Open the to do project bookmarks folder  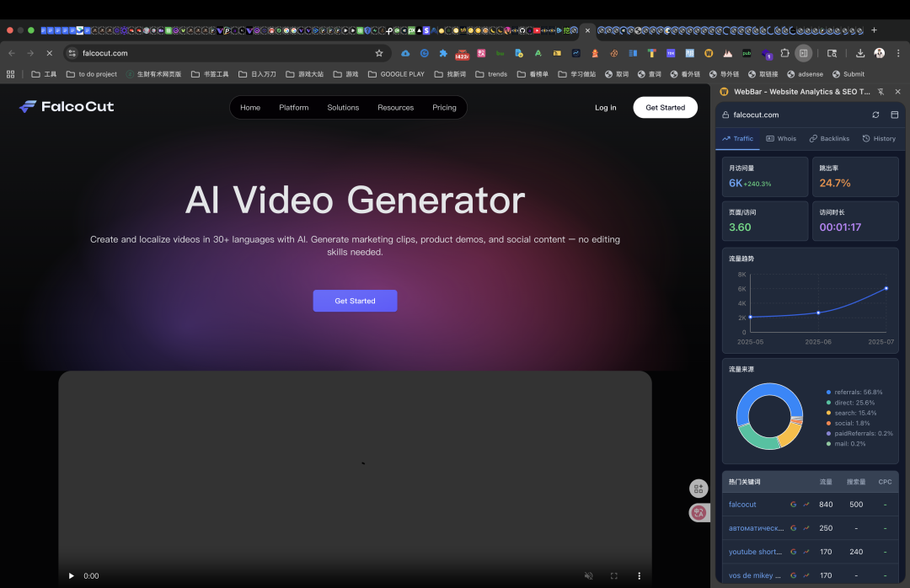92,74
